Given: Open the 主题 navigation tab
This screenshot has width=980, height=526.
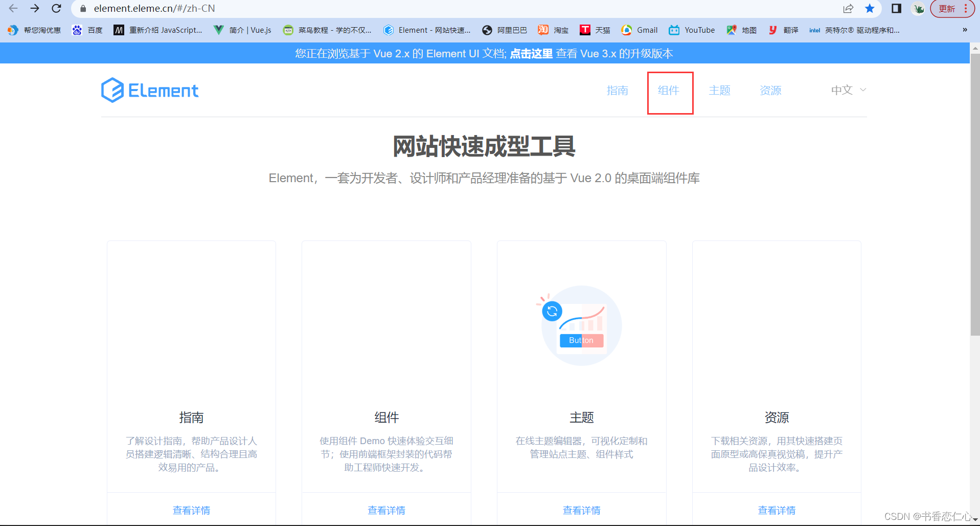Looking at the screenshot, I should click(719, 91).
